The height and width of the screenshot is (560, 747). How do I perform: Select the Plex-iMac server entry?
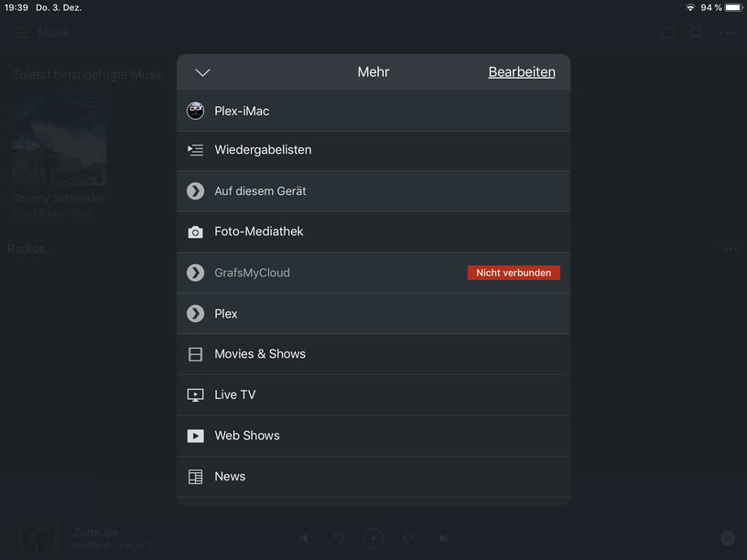point(373,111)
